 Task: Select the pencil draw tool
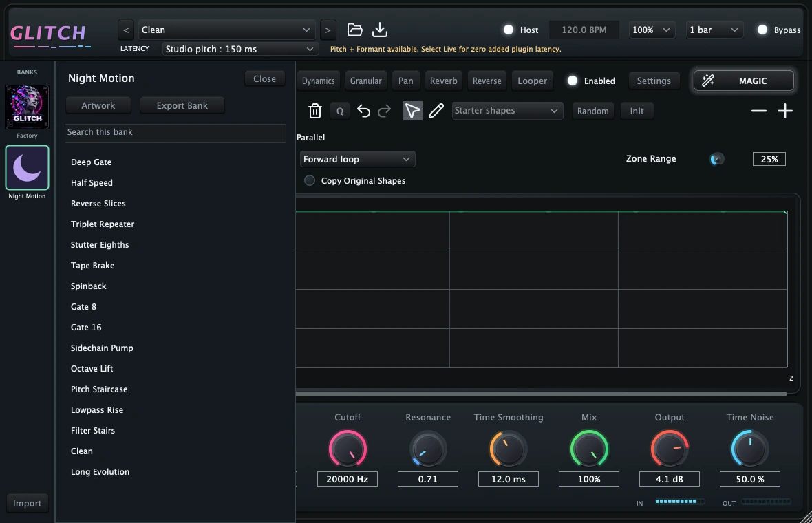point(436,111)
